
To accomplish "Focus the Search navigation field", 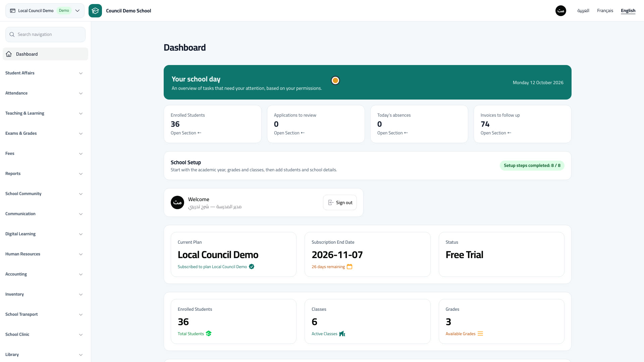I will pyautogui.click(x=45, y=35).
